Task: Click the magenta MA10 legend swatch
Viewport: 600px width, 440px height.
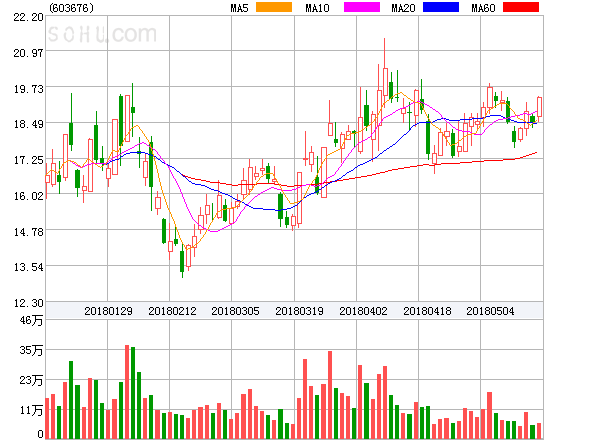Action: coord(362,7)
